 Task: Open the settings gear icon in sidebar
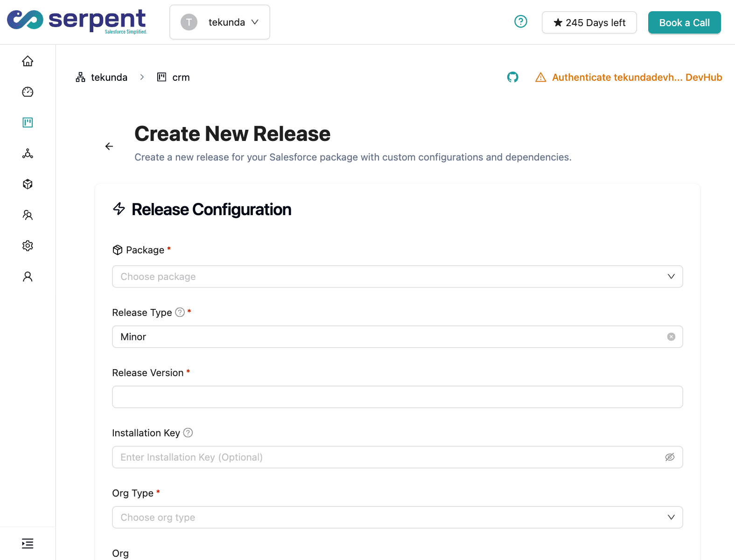click(28, 246)
